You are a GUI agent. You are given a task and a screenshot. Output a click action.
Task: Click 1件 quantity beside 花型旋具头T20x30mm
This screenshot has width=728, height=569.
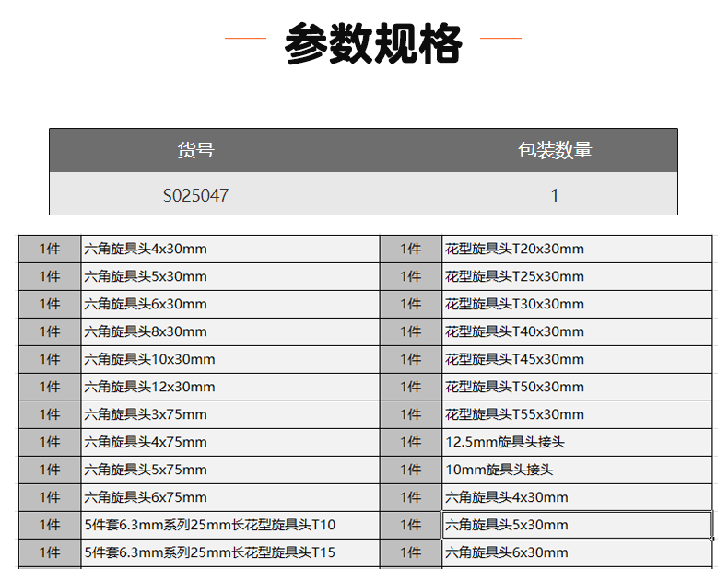pyautogui.click(x=411, y=249)
